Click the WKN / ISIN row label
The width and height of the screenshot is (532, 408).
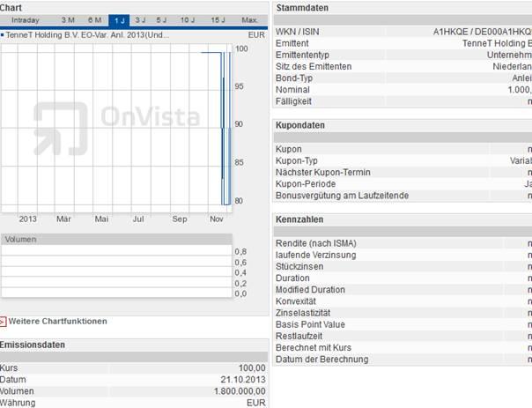pos(297,32)
